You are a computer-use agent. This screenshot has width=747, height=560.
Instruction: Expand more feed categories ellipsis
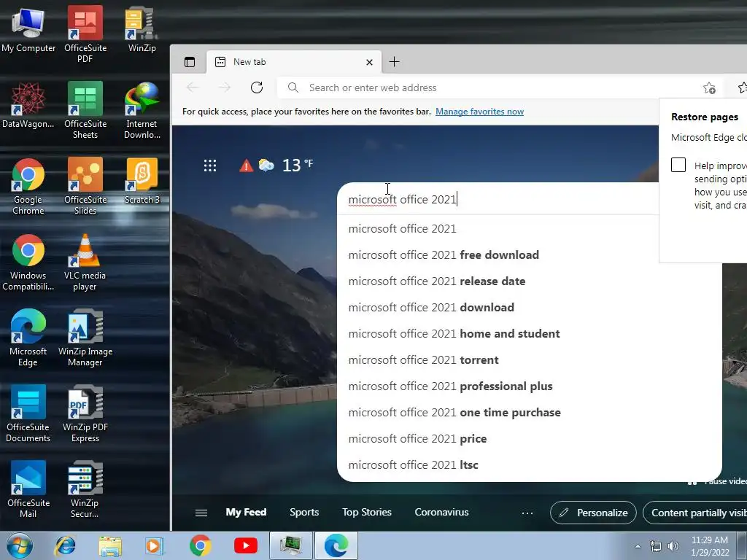click(x=527, y=513)
